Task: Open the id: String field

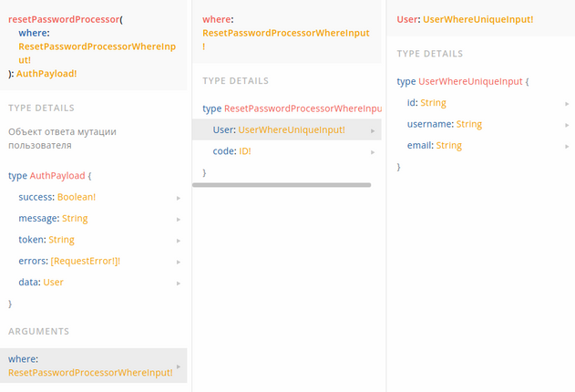Action: click(x=480, y=103)
